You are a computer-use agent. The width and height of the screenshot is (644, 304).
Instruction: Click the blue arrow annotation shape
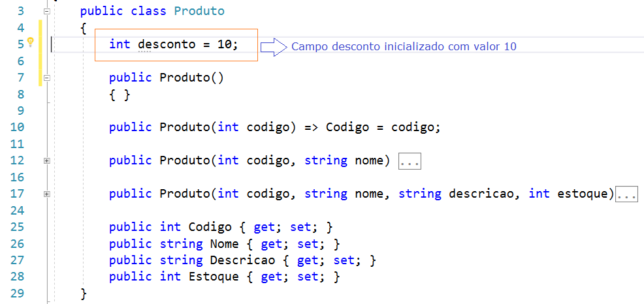(x=274, y=47)
